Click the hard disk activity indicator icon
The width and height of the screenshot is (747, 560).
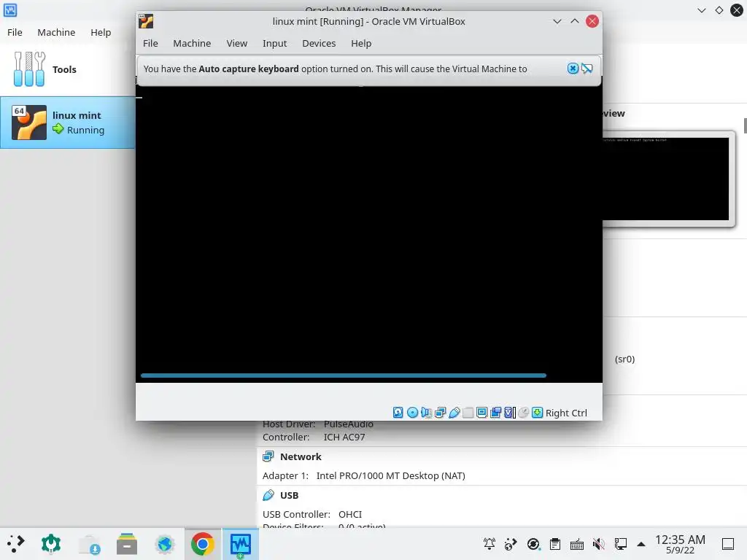[398, 413]
